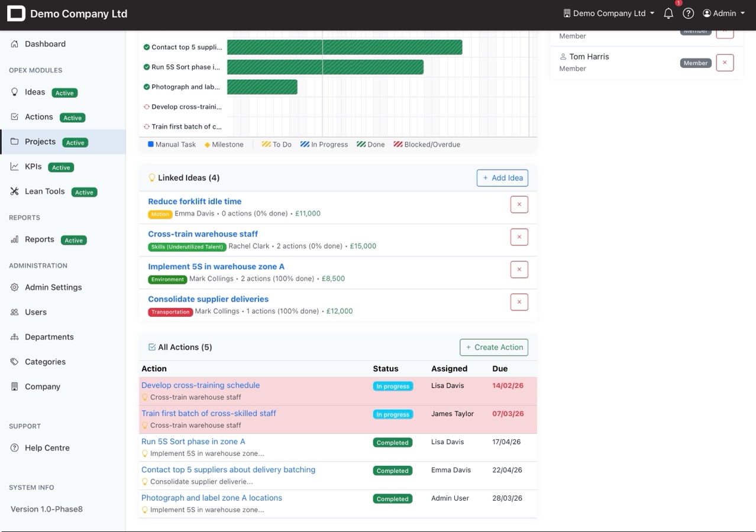Viewport: 756px width, 532px height.
Task: Click the Categories tag icon
Action: coord(14,362)
